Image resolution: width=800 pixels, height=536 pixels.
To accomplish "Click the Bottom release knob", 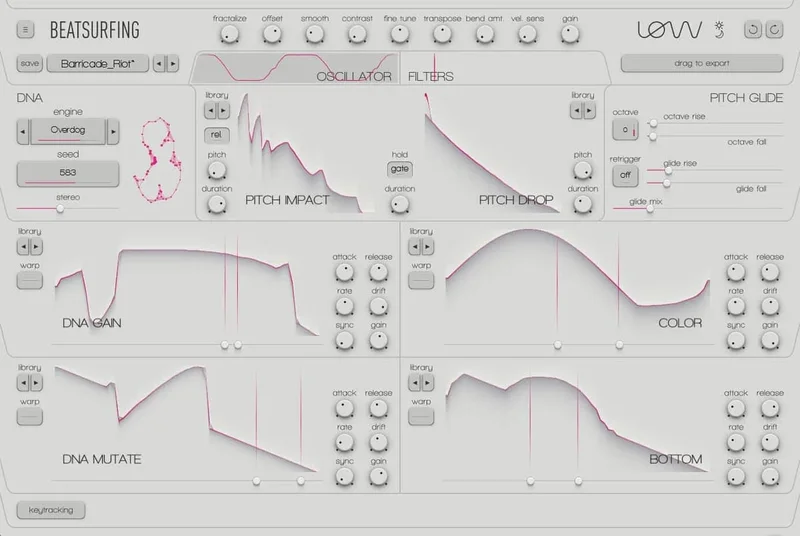I will click(x=769, y=409).
